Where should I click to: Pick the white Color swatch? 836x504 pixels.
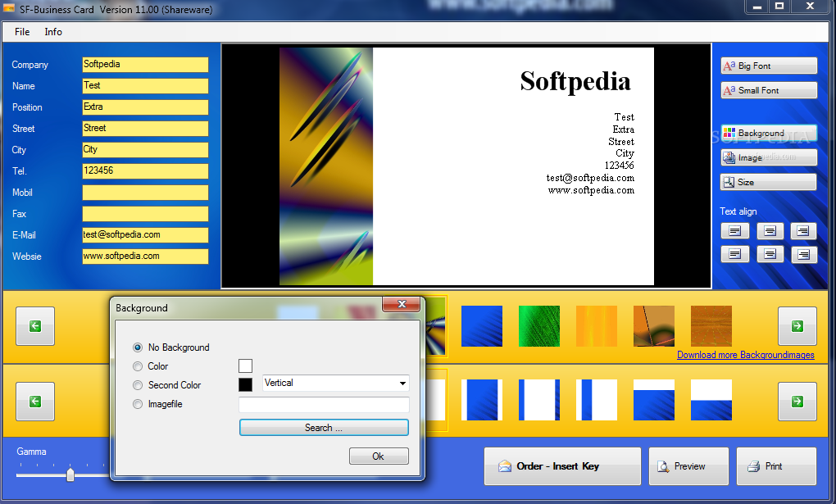[245, 366]
